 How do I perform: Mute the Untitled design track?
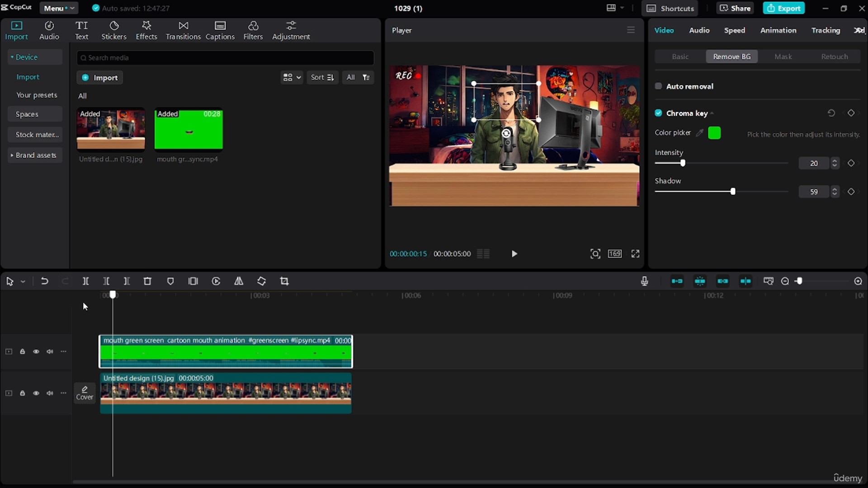tap(50, 393)
